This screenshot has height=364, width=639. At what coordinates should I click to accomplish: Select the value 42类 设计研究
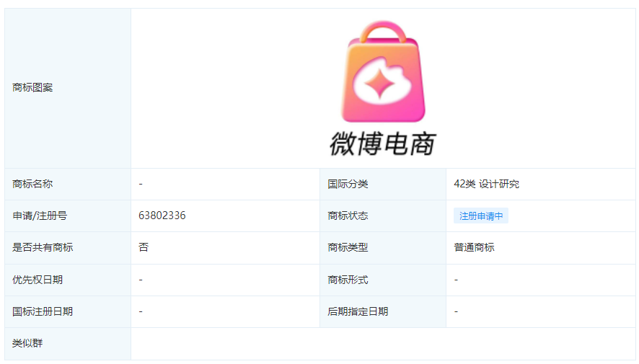pos(487,184)
